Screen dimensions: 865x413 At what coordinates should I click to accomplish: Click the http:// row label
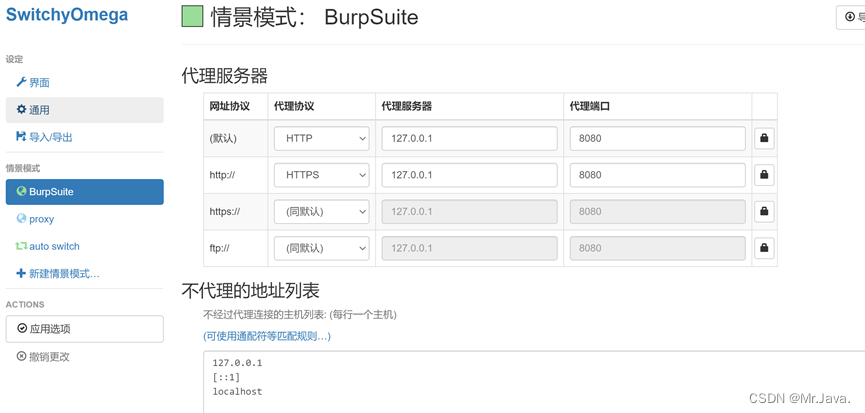pos(221,175)
